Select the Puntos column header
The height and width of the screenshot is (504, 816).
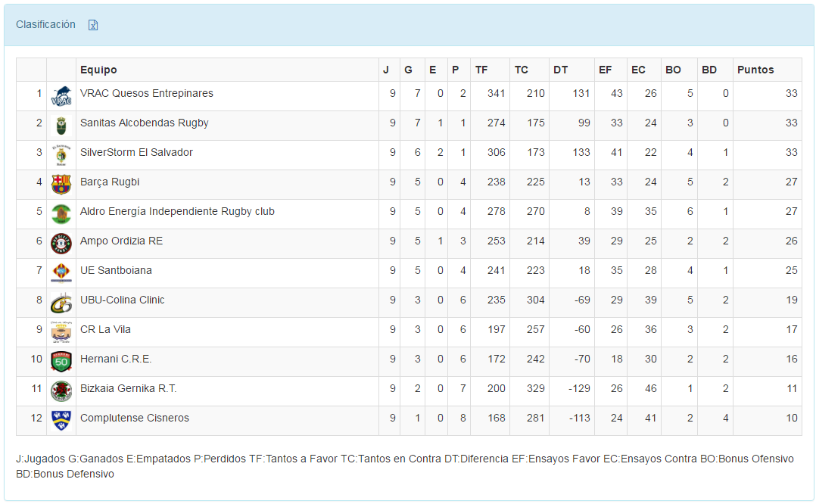click(x=755, y=70)
